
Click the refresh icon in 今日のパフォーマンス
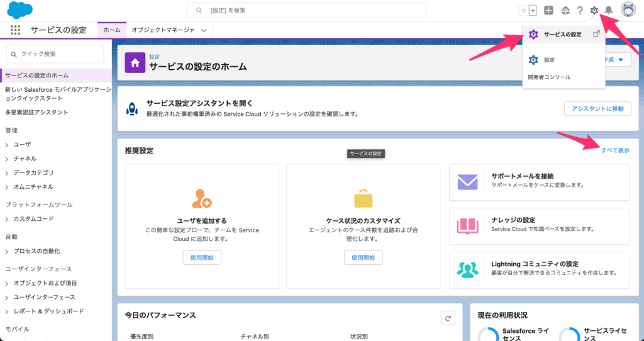pyautogui.click(x=448, y=318)
